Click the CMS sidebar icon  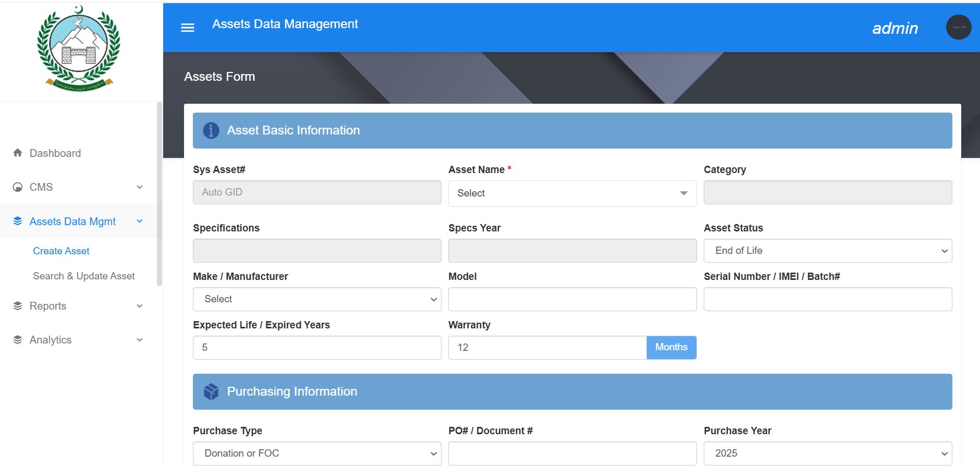(x=18, y=187)
